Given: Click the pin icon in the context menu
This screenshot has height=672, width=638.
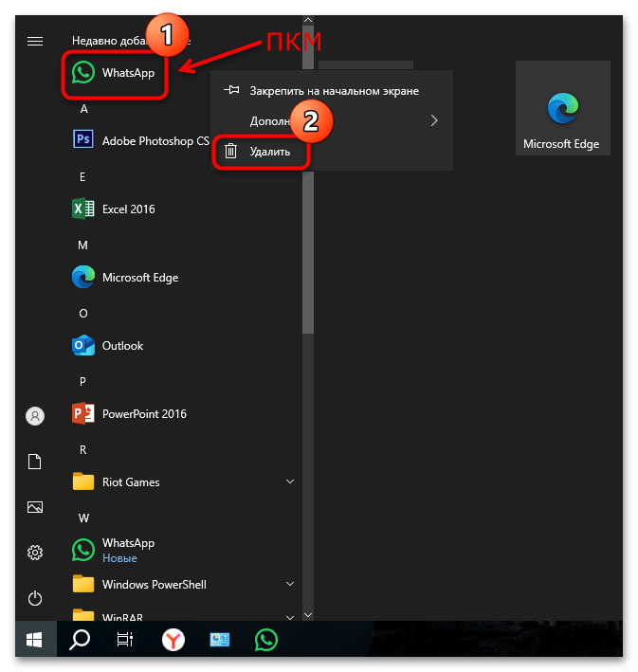Looking at the screenshot, I should point(231,90).
